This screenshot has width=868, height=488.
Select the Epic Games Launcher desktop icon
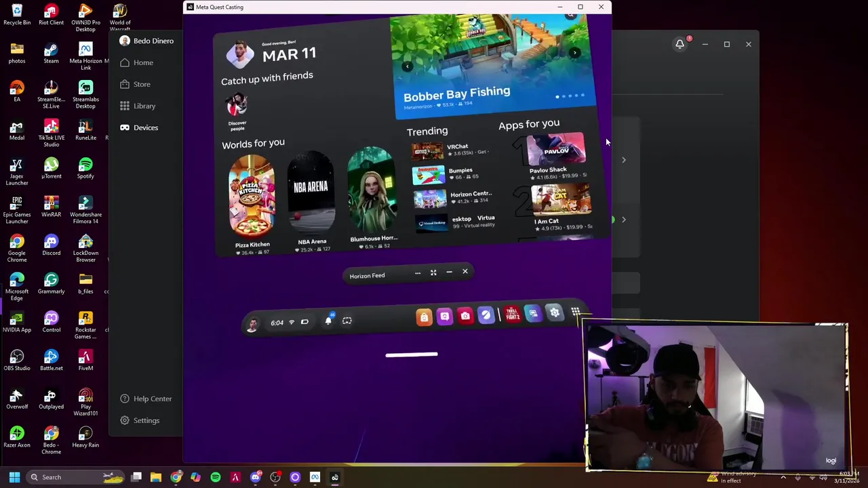click(17, 210)
